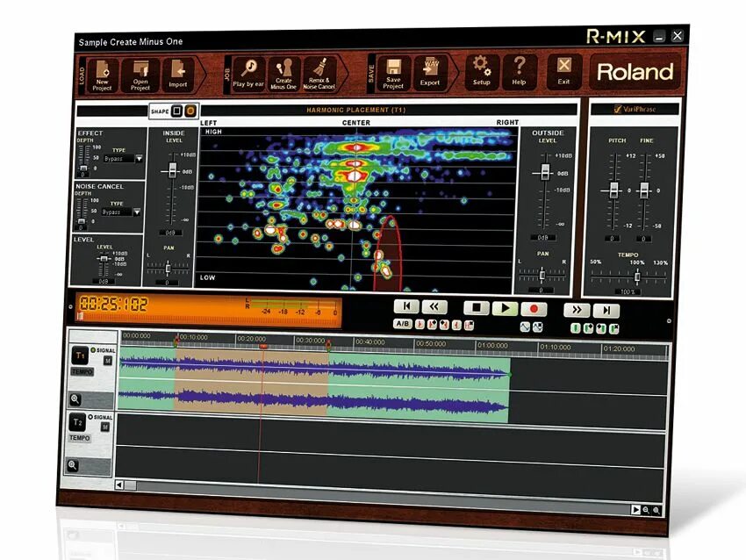Screen dimensions: 746x560
Task: Click the OUTSIDE PAN slider knob
Action: [542, 274]
